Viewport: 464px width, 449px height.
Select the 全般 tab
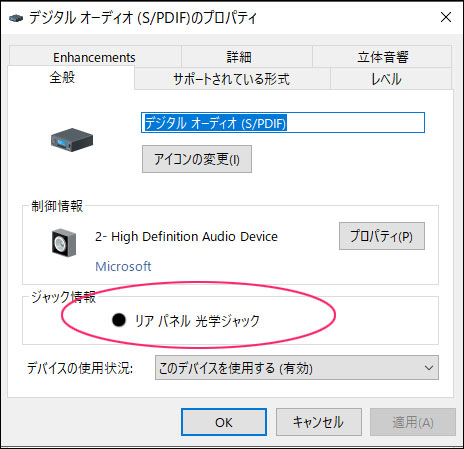(62, 78)
